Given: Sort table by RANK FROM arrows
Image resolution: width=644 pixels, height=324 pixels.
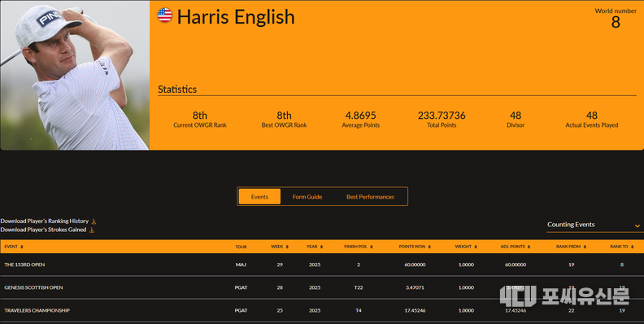Looking at the screenshot, I should [x=585, y=247].
